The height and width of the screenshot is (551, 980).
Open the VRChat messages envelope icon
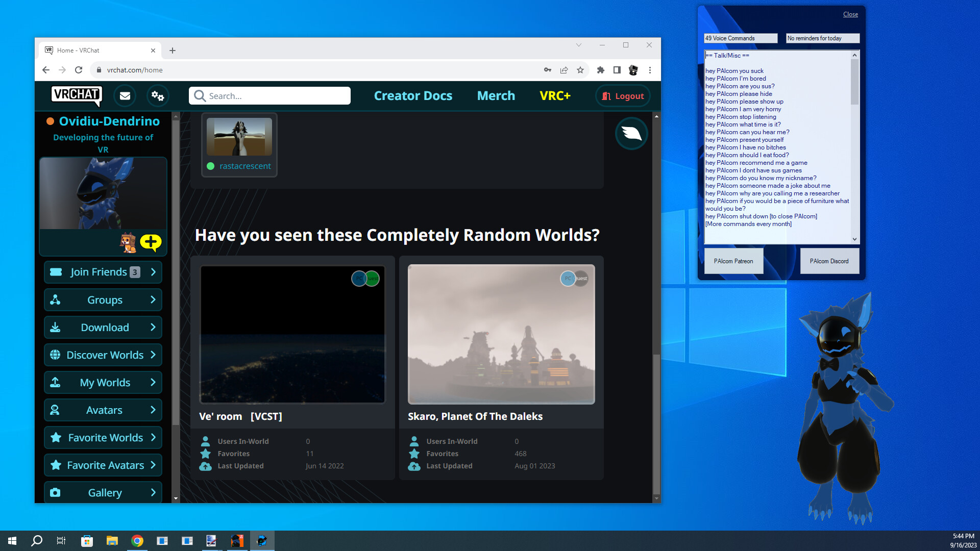(x=125, y=95)
